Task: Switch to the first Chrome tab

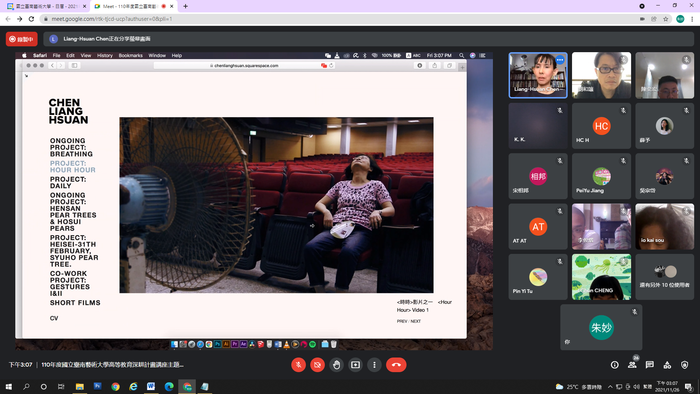Action: [x=46, y=6]
